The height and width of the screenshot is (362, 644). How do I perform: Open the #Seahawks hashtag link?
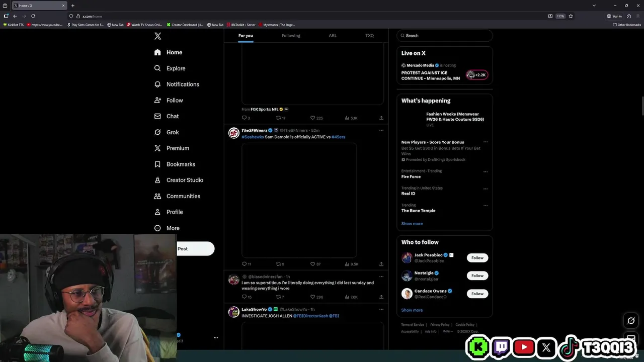[x=253, y=137]
